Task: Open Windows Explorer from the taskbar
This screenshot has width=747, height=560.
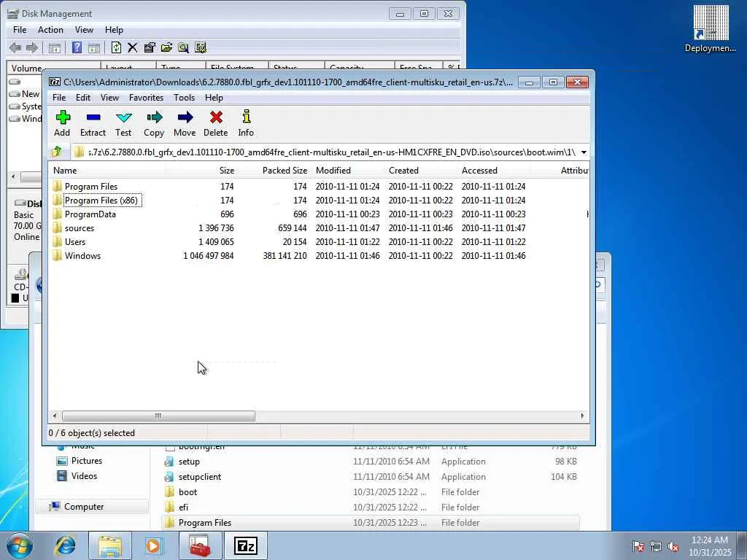Action: click(110, 545)
